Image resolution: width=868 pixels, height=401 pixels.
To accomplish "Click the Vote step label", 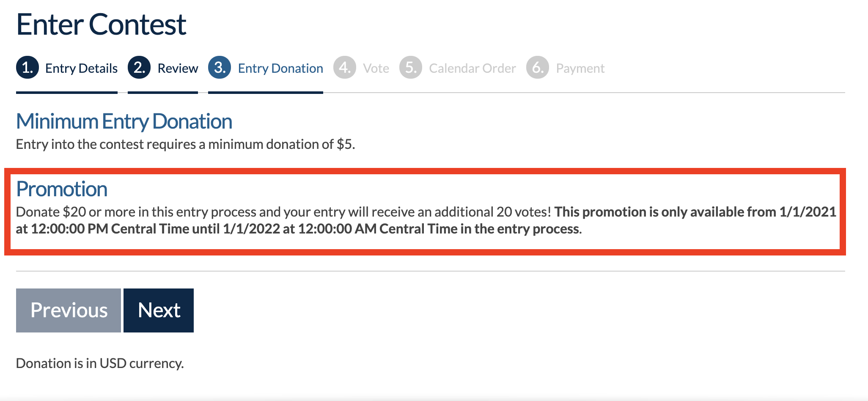I will coord(376,68).
